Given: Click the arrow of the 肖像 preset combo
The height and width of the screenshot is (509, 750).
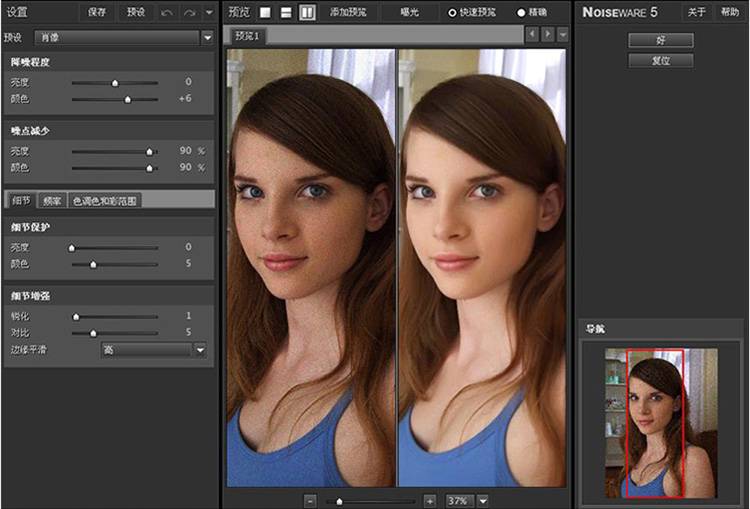Looking at the screenshot, I should tap(207, 37).
